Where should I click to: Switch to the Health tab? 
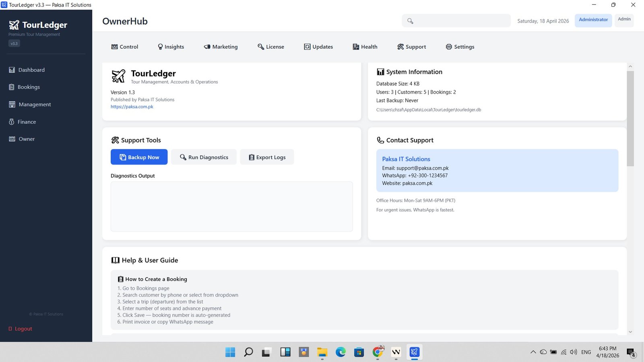pyautogui.click(x=365, y=47)
